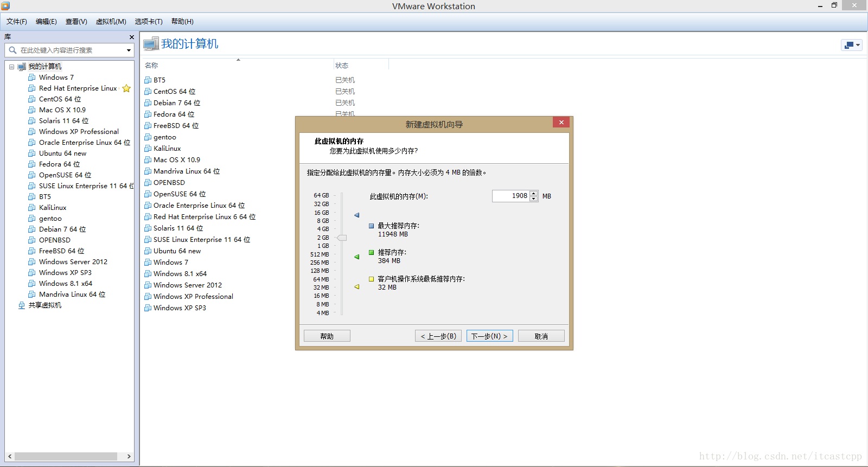The height and width of the screenshot is (467, 868).
Task: Click the yellow minimum guest memory marker
Action: click(x=357, y=287)
